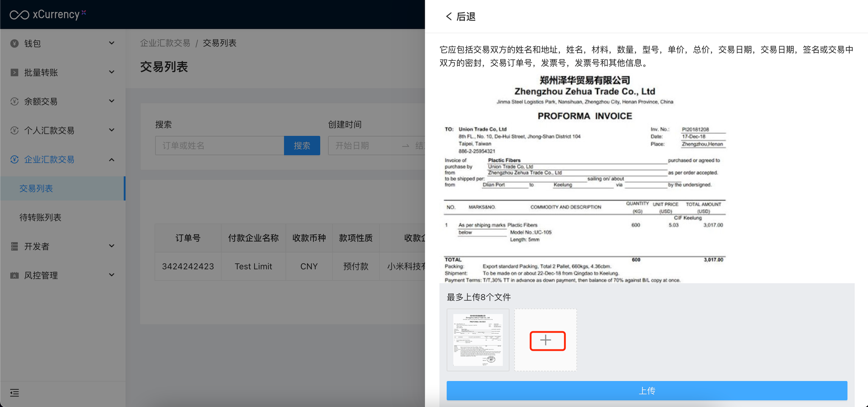Click the 款项性质 column header
Image resolution: width=868 pixels, height=407 pixels.
tap(356, 238)
